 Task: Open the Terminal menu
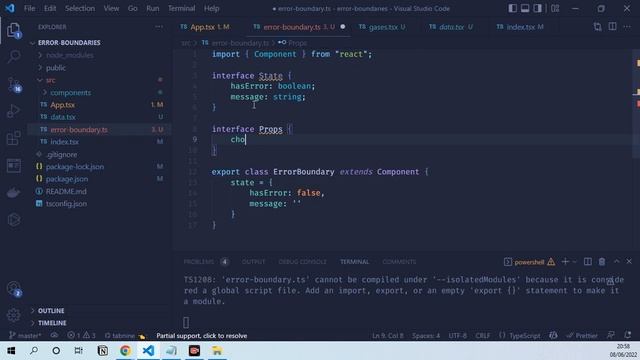181,9
